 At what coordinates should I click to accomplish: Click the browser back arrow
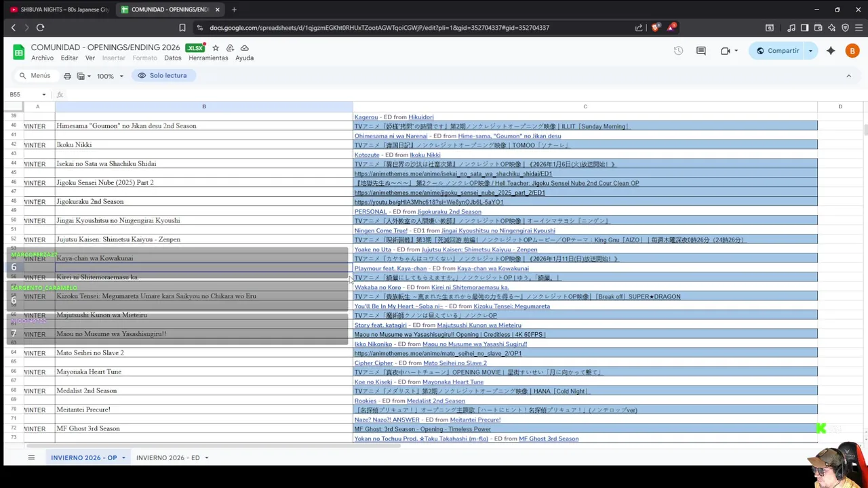13,28
